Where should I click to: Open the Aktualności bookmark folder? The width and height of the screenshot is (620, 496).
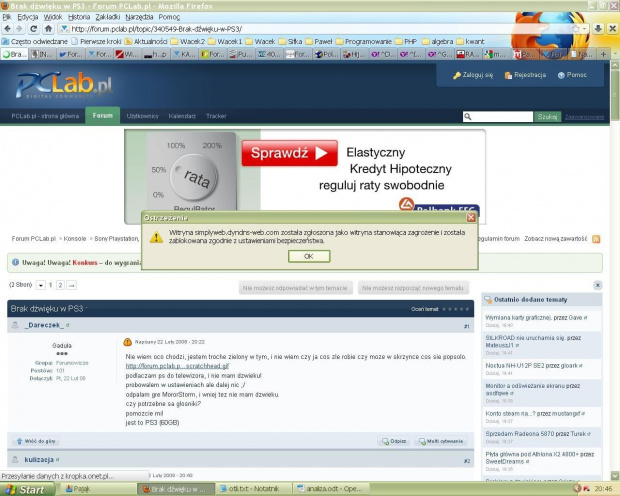[146, 42]
